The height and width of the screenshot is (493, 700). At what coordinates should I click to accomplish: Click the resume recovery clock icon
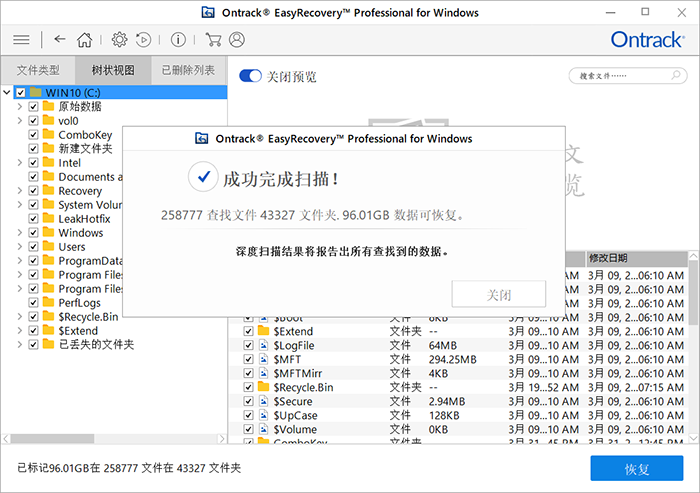pyautogui.click(x=144, y=40)
